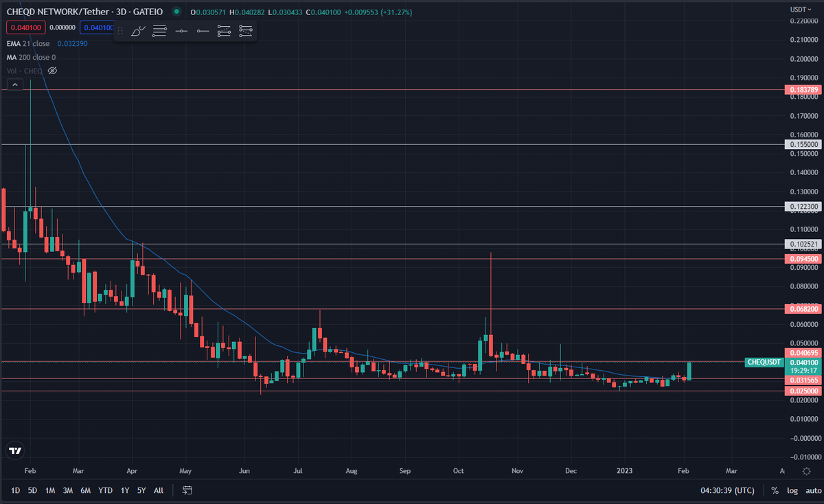Open the USDT currency dropdown
Image resolution: width=824 pixels, height=504 pixels.
[801, 8]
